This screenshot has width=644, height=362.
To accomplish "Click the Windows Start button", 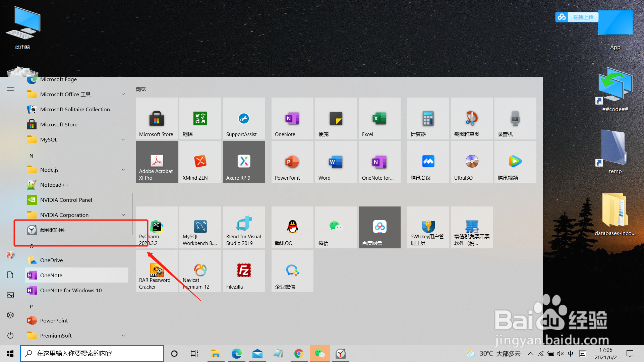I will [10, 354].
